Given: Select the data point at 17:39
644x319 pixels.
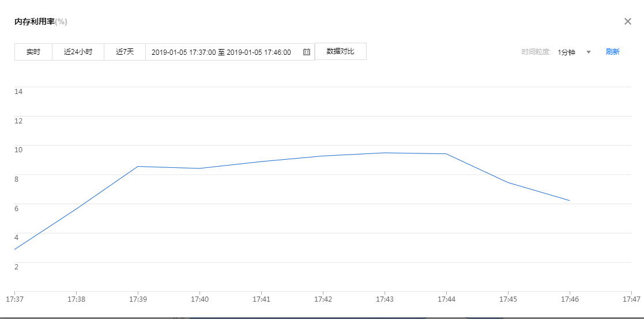Looking at the screenshot, I should pyautogui.click(x=138, y=166).
